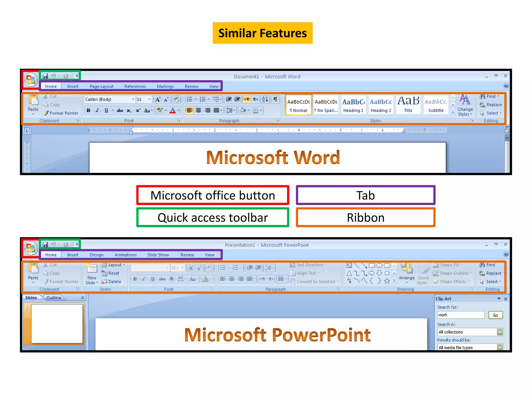
Task: Click Change Styles icon in Word ribbon
Action: tap(465, 105)
